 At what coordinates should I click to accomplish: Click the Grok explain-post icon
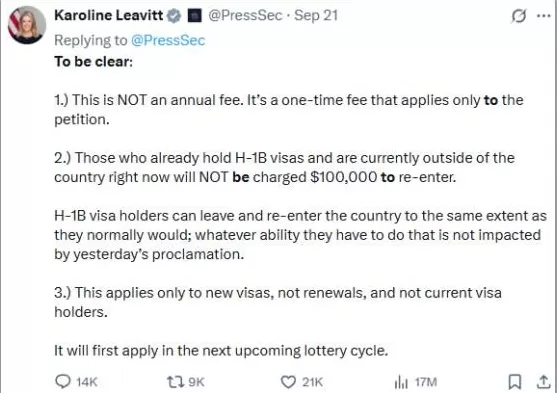pos(519,16)
